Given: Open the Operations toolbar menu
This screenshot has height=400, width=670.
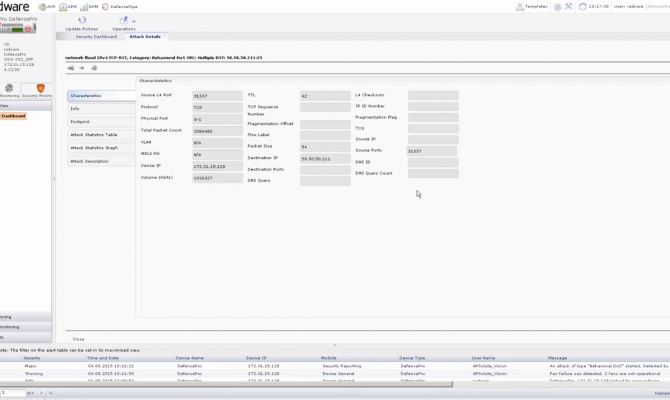Looking at the screenshot, I should click(x=123, y=20).
